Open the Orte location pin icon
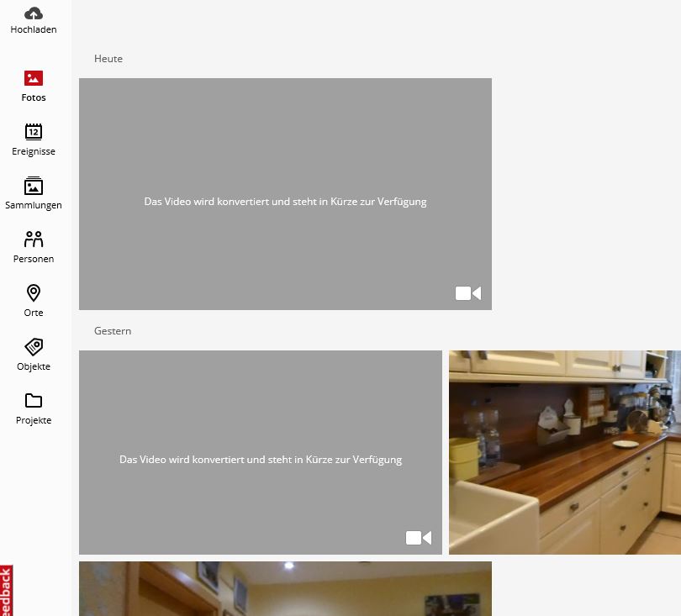 tap(34, 293)
